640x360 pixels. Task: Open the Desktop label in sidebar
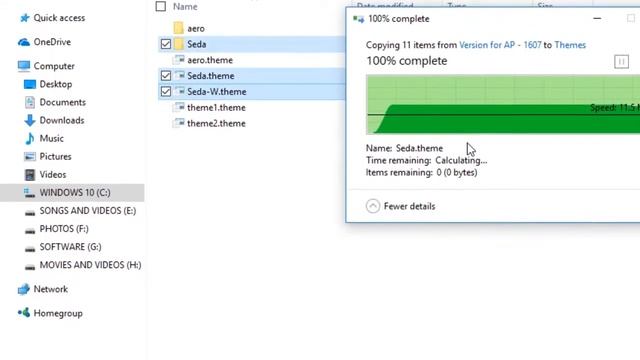(x=56, y=84)
